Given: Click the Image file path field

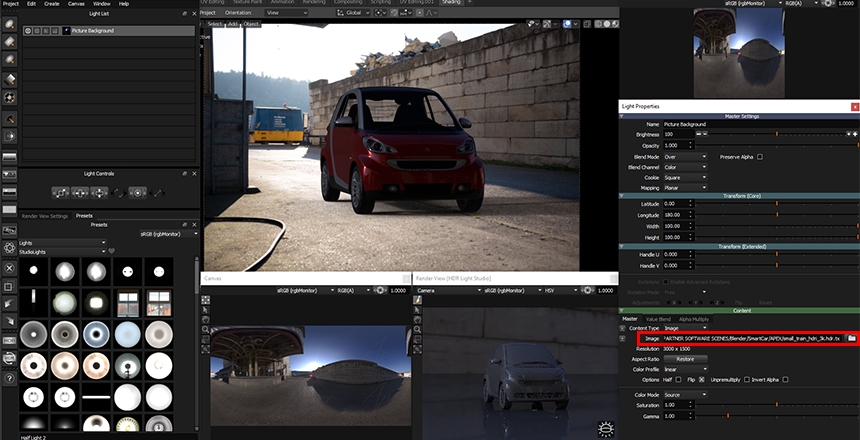Looking at the screenshot, I should (752, 339).
